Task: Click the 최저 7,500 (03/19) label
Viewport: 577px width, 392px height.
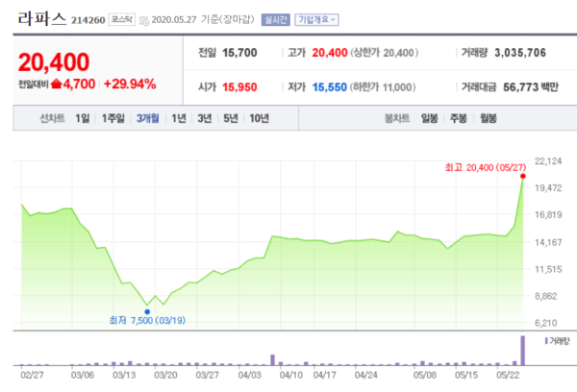Action: coord(147,321)
